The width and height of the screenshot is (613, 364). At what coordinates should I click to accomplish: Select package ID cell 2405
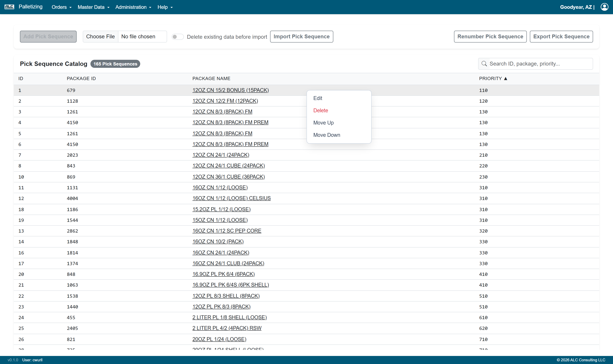(72, 328)
